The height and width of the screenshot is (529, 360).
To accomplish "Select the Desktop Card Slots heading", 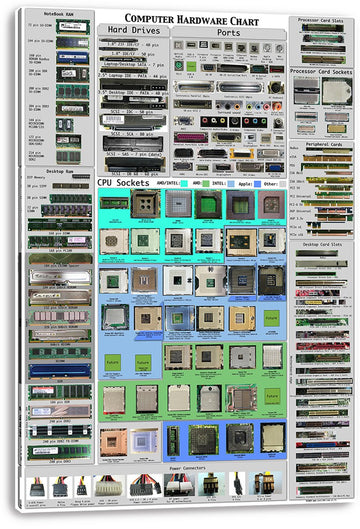I will pos(322,244).
